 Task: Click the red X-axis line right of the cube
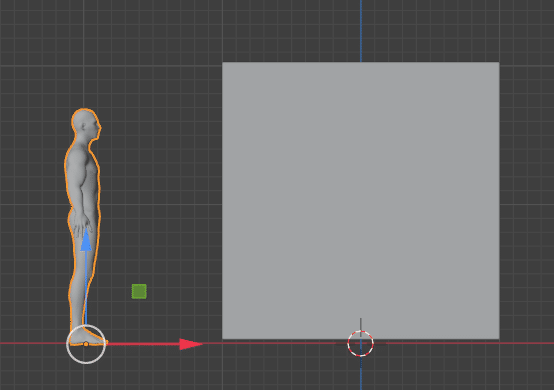point(526,343)
